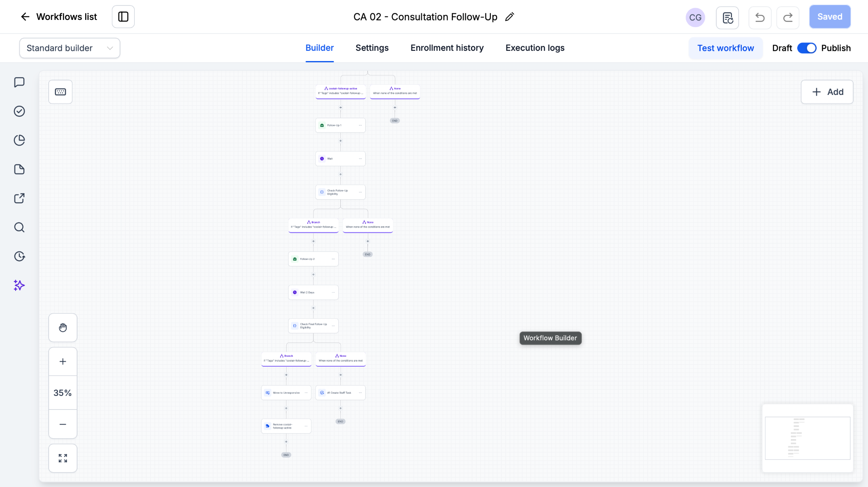Screen dimensions: 868x487
Task: Select the coolair-followup-active branch node
Action: point(340,92)
